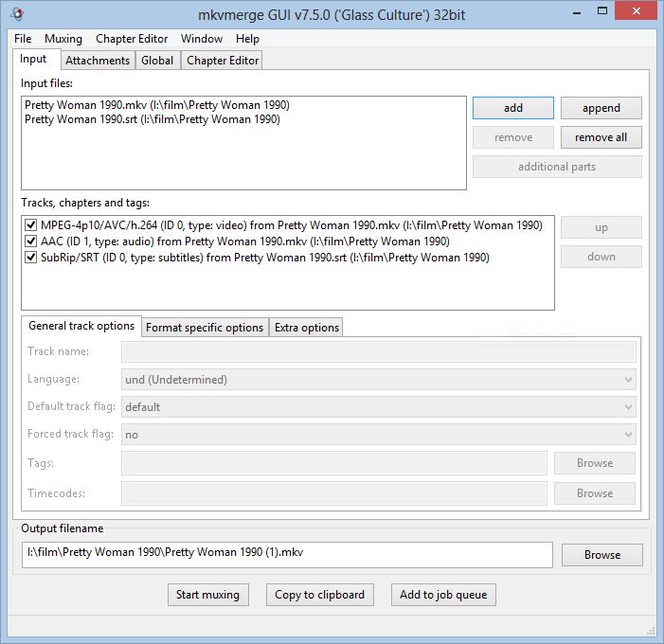Click the greyed-out remove button

pyautogui.click(x=513, y=137)
